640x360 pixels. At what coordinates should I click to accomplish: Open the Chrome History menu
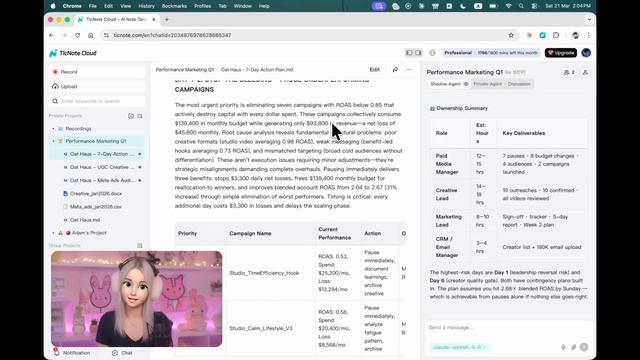tap(146, 6)
